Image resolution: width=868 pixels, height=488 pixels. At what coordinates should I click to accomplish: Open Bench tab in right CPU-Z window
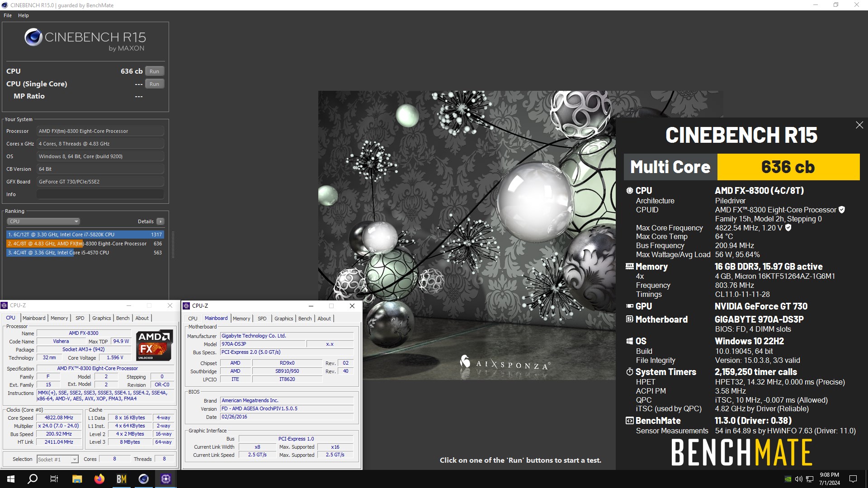click(x=305, y=319)
